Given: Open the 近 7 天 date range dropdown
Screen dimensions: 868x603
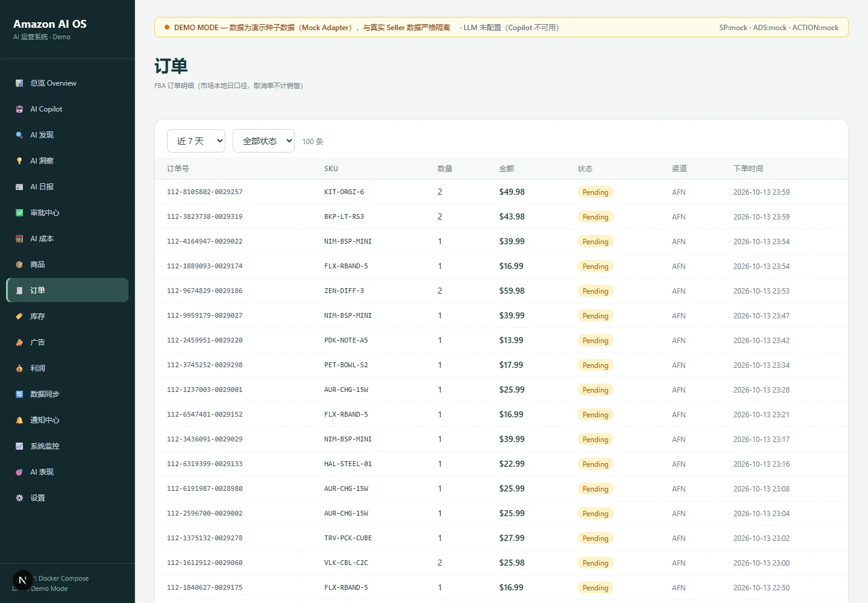Looking at the screenshot, I should [x=196, y=141].
